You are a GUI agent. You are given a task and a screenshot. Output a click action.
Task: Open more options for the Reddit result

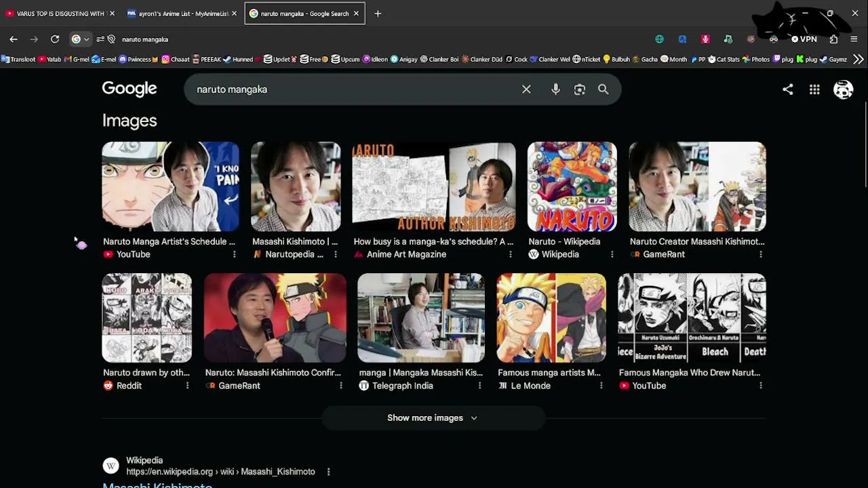187,386
